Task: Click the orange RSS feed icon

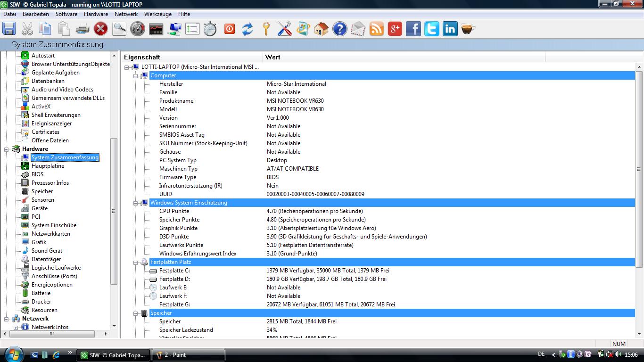Action: [x=376, y=29]
